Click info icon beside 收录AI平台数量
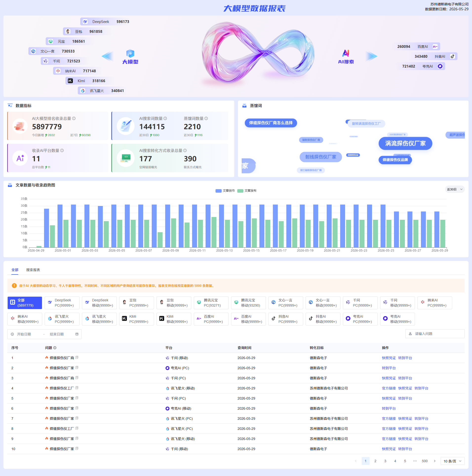Viewport: 472px width, 476px height. pos(62,150)
